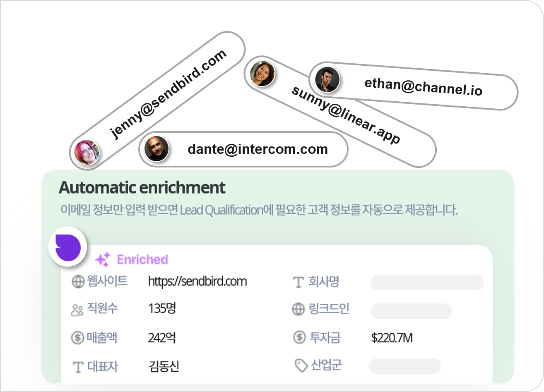Click the dollar icon next to 매출액
The width and height of the screenshot is (544, 392).
click(x=77, y=338)
